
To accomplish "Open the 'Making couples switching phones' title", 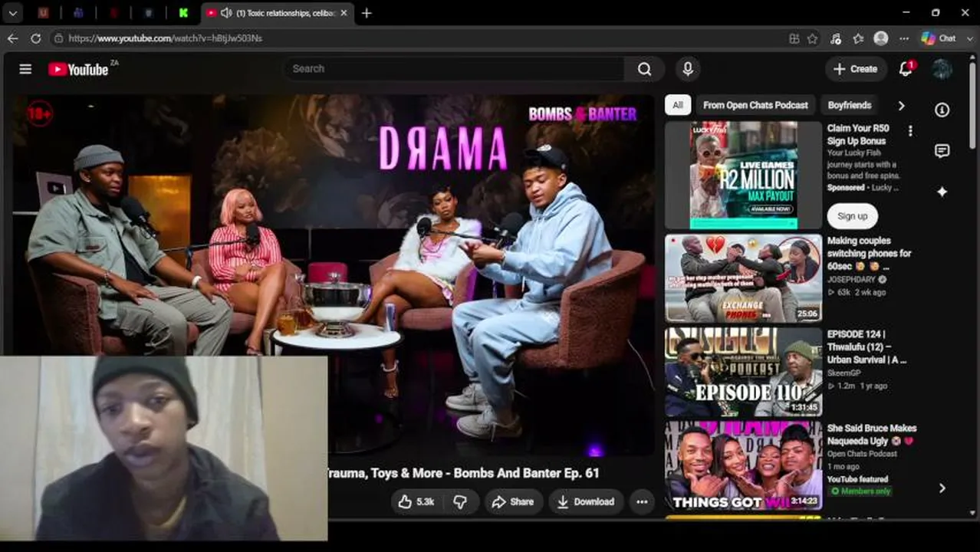I will (869, 253).
